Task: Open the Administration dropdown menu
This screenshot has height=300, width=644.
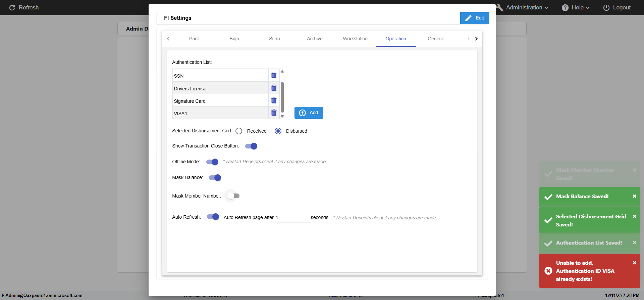Action: coord(527,7)
